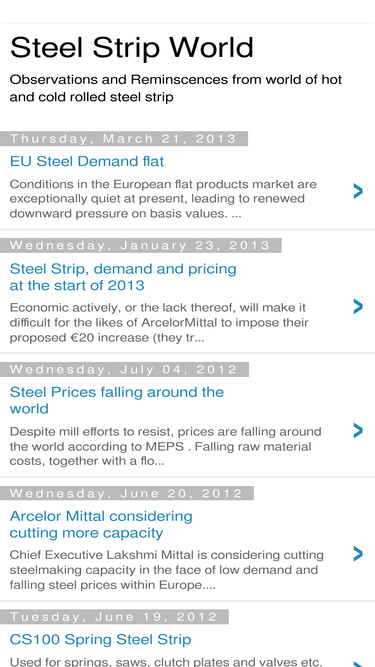The image size is (375, 667).
Task: Select the Thursday, March 21, 2013 date header
Action: (124, 139)
